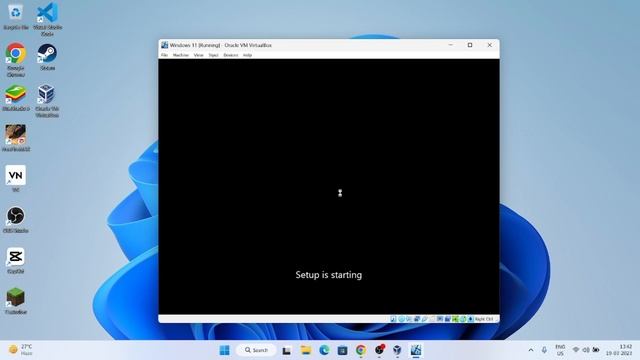Open the Windows Start menu
640x360 pixels.
[224, 350]
